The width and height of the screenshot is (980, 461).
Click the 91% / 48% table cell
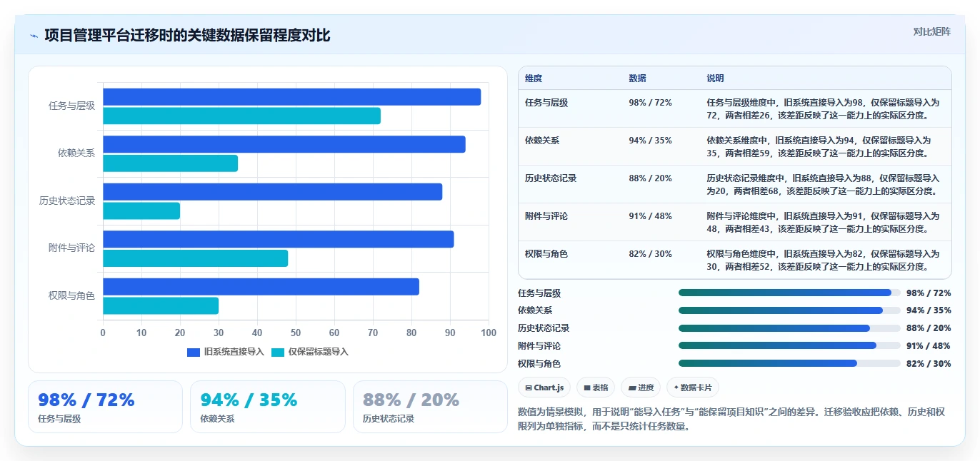[x=650, y=216]
